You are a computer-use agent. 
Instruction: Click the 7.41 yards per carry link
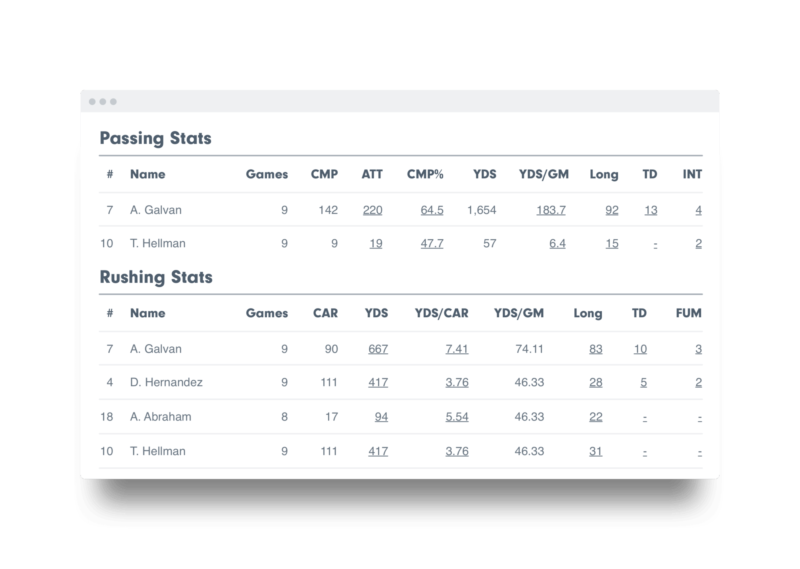(x=457, y=349)
